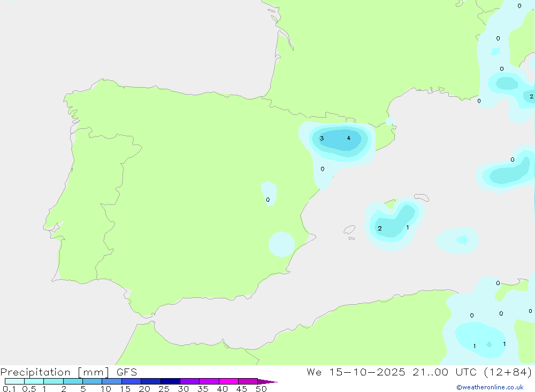Click the '(12+84)' forecast offset text
535x392 pixels.
point(508,372)
